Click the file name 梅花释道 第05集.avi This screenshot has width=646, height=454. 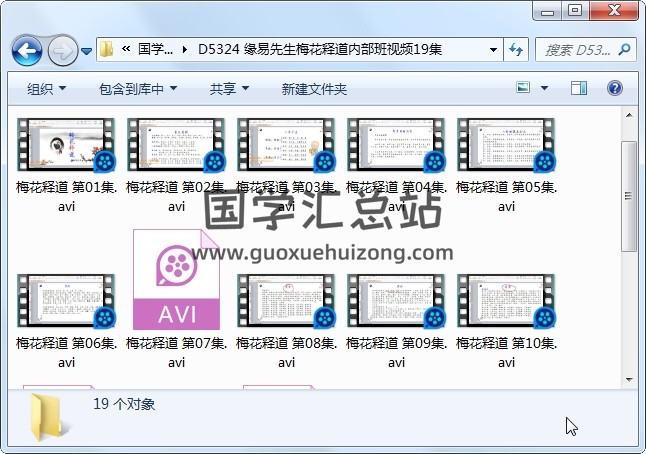pos(506,197)
